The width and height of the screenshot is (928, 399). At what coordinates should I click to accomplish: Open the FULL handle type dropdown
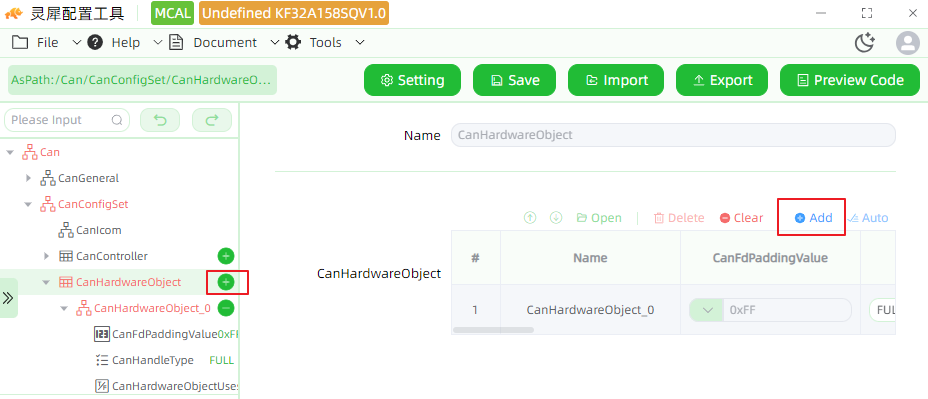point(882,310)
